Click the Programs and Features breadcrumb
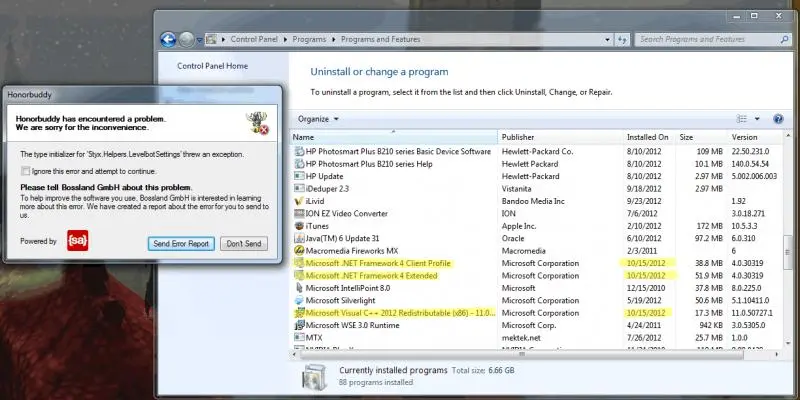Screen dimensions: 800x400 click(381, 39)
